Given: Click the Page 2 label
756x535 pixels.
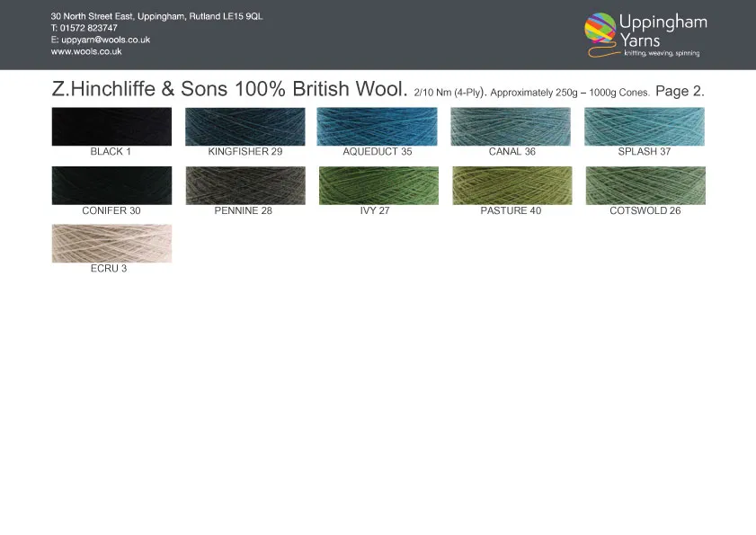Looking at the screenshot, I should tap(680, 91).
